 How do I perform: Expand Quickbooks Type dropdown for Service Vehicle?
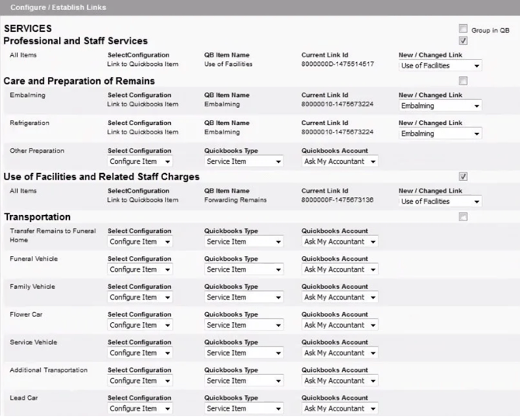point(243,353)
